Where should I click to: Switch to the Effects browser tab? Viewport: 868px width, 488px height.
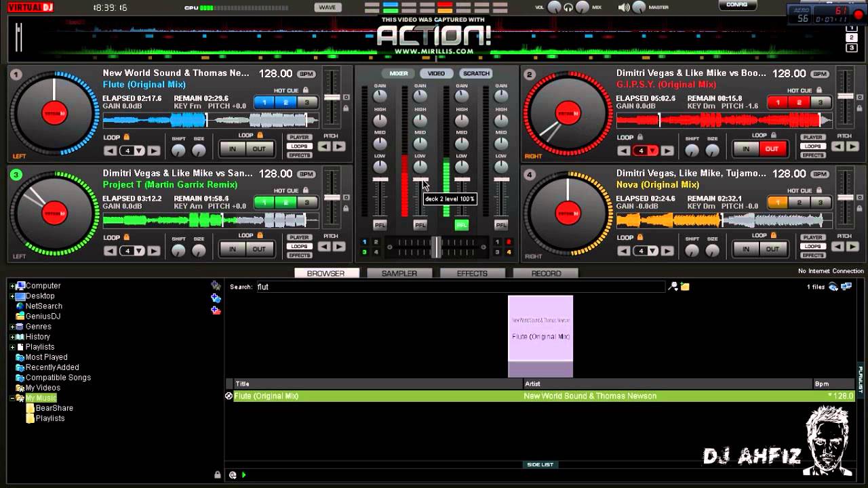coord(472,273)
